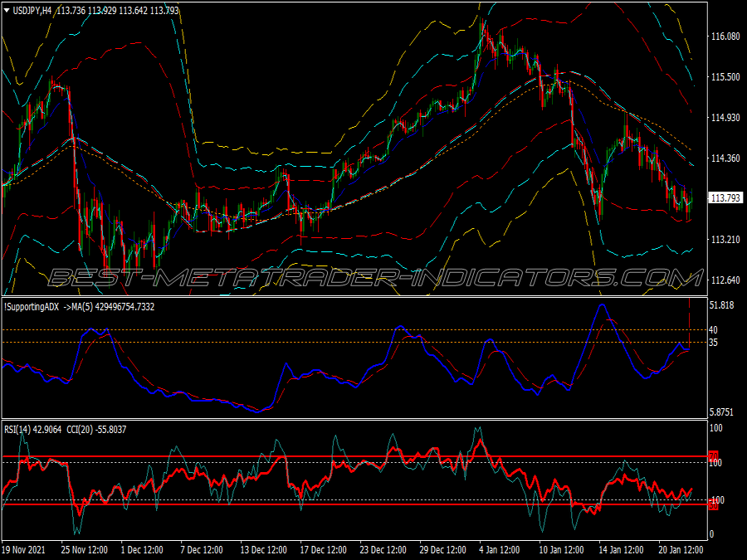The image size is (747, 560).
Task: Click the 112.640 price scale value
Action: pos(725,280)
